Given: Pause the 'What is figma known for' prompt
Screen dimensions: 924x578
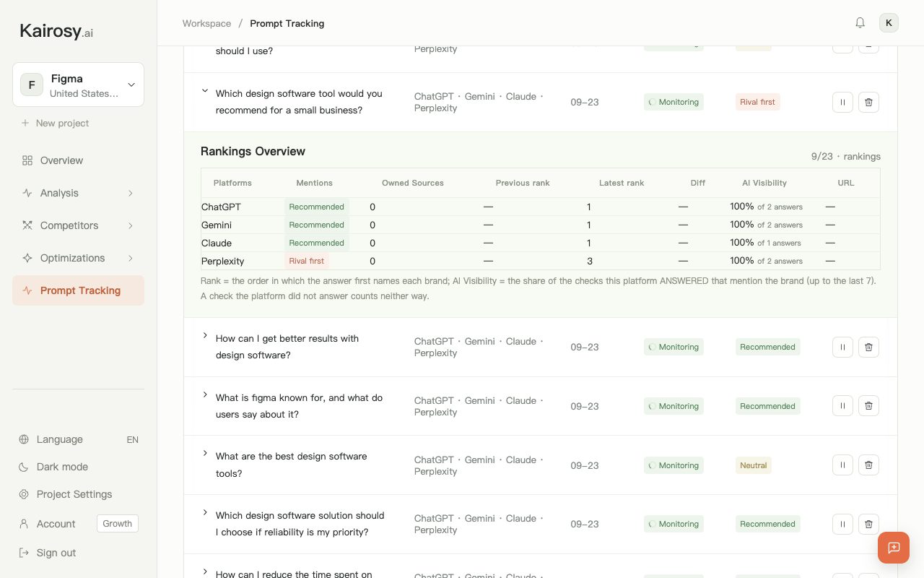Looking at the screenshot, I should coord(842,406).
